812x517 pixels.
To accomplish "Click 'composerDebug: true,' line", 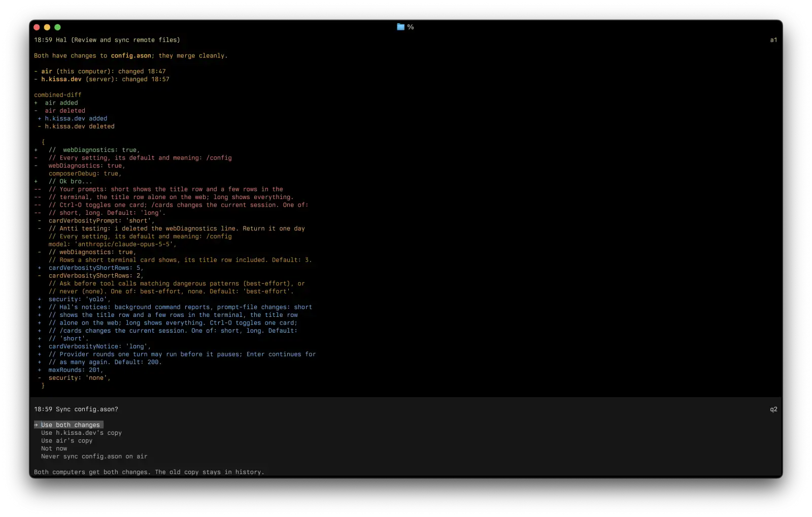I will point(85,173).
